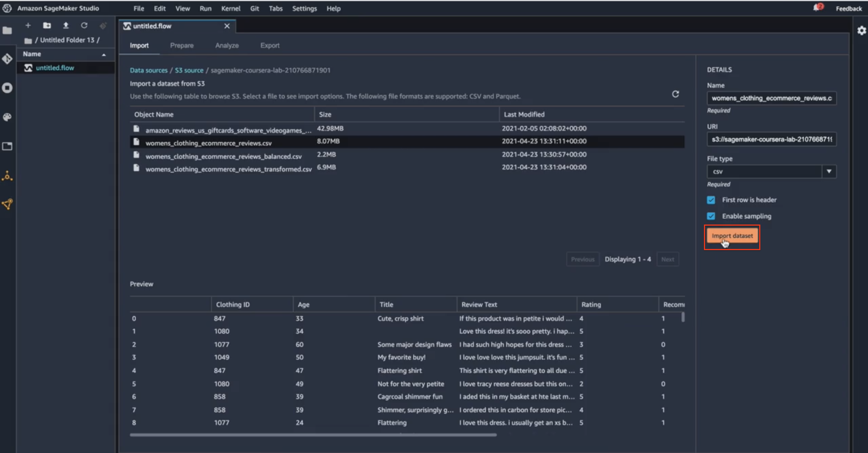Switch to the Export tab
The image size is (868, 453).
pos(270,45)
